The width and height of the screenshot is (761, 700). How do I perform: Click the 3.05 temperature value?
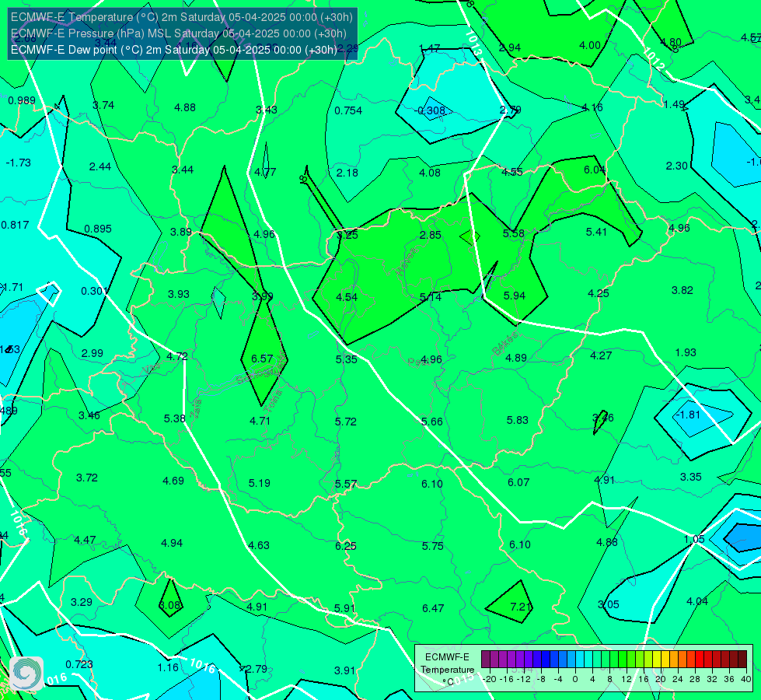pos(608,604)
